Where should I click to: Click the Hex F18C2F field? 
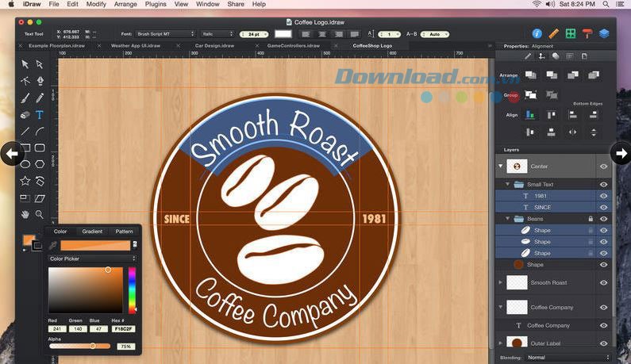(x=123, y=329)
